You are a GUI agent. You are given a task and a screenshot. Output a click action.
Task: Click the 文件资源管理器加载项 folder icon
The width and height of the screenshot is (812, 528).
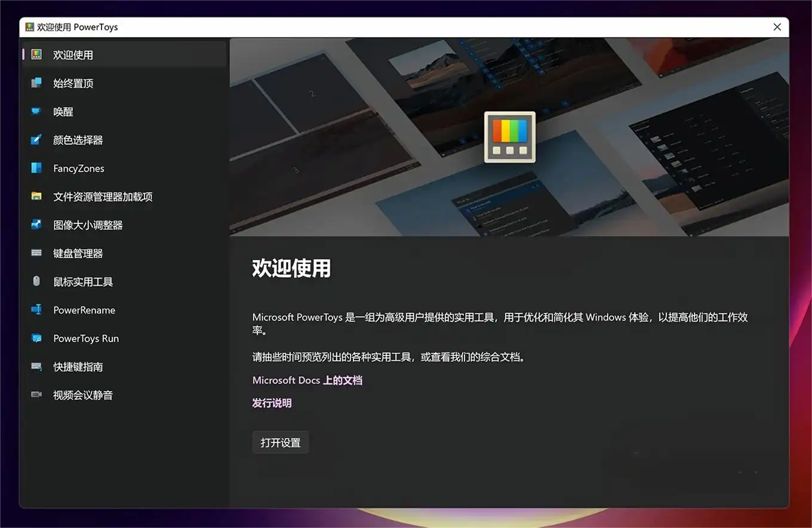(x=36, y=197)
